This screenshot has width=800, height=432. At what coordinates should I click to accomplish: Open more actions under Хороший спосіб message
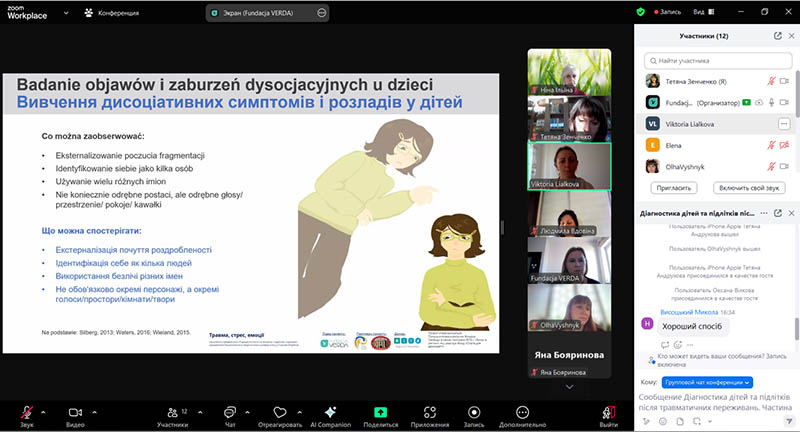pos(690,345)
